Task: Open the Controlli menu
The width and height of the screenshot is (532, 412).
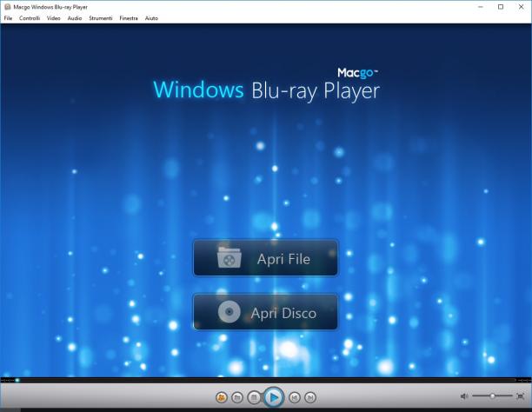Action: coord(30,18)
